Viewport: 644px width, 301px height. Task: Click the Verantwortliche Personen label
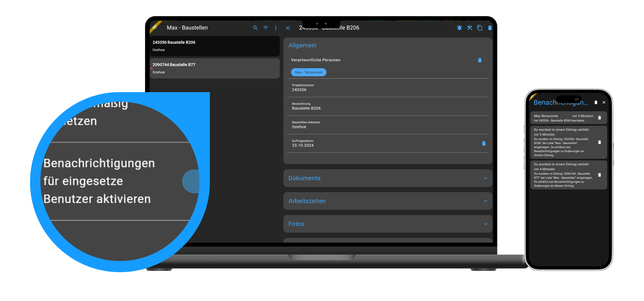pos(316,60)
